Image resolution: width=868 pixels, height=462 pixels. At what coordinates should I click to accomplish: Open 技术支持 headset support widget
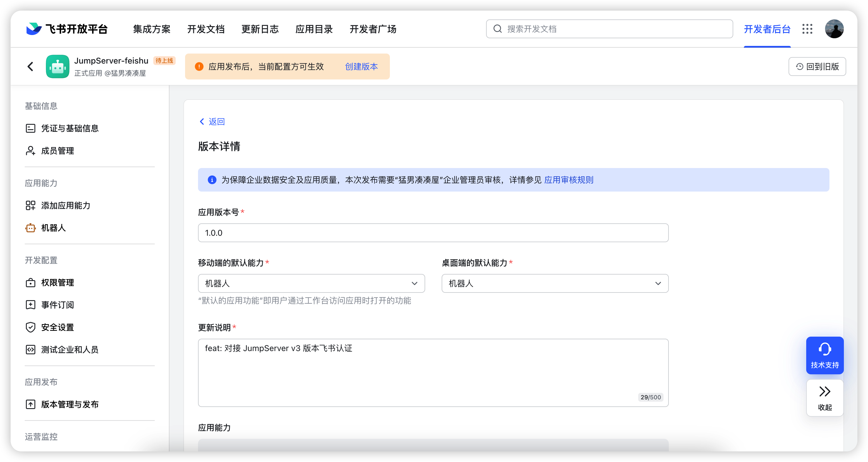pyautogui.click(x=824, y=355)
